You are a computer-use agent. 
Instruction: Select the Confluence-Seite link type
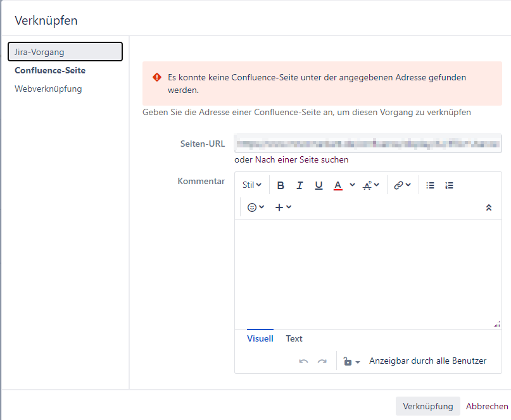point(50,70)
